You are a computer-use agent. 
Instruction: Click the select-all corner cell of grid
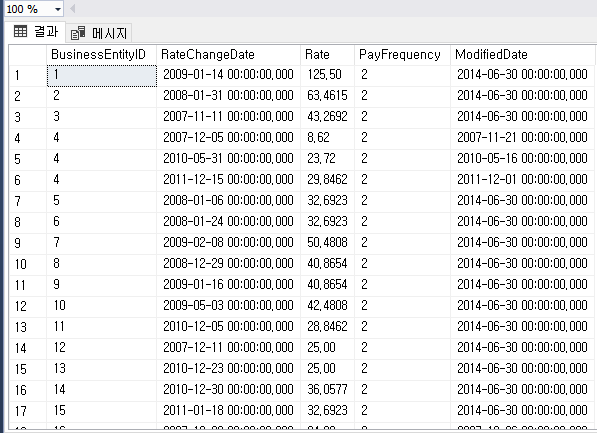coord(28,55)
